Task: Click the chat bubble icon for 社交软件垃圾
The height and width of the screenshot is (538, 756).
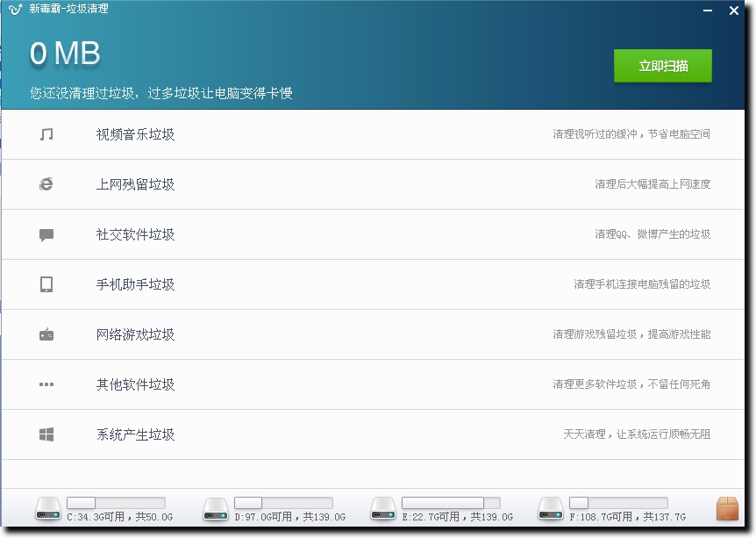Action: [x=46, y=235]
